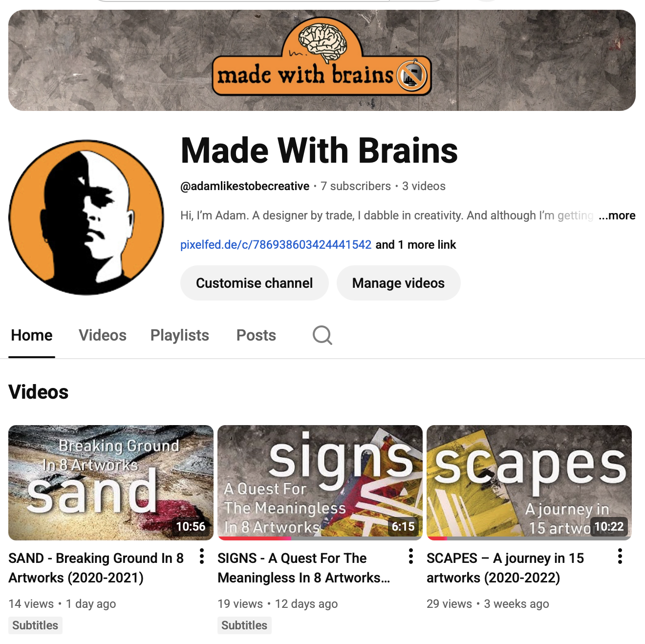Select the Home tab
The image size is (645, 644).
coord(32,335)
